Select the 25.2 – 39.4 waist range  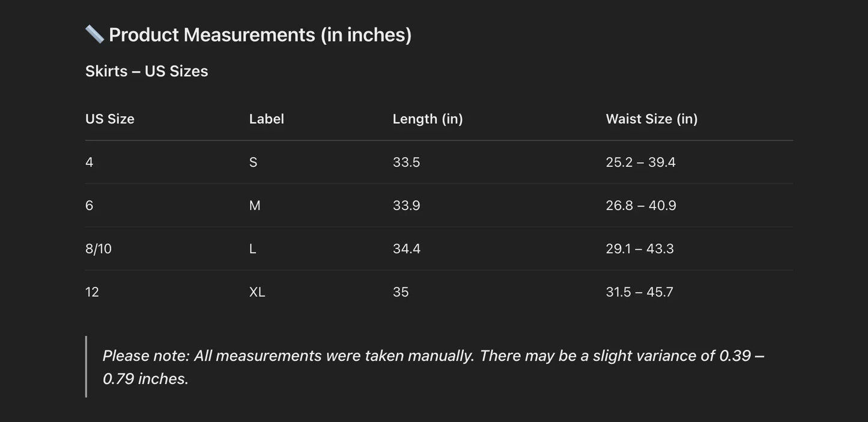640,162
